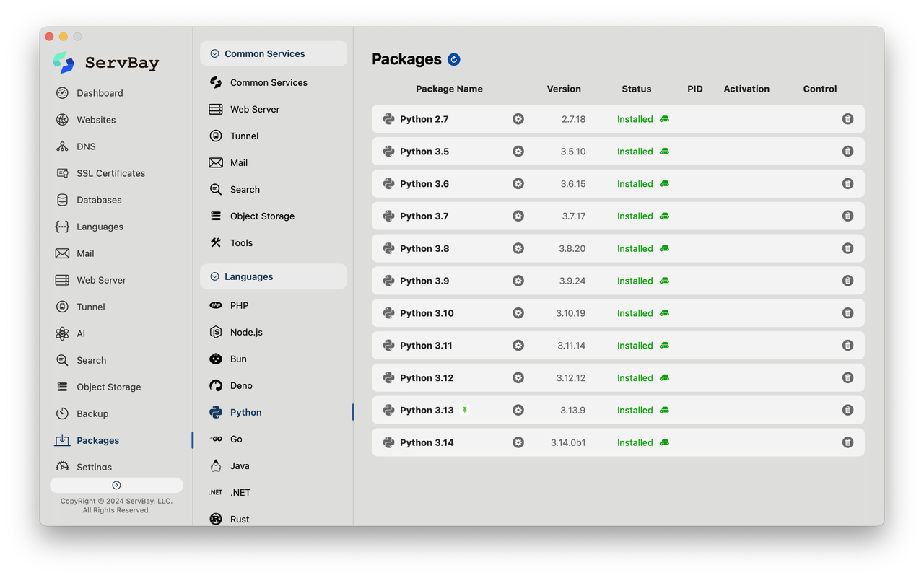924x578 pixels.
Task: Open settings gear for Python 3.6
Action: pyautogui.click(x=518, y=184)
